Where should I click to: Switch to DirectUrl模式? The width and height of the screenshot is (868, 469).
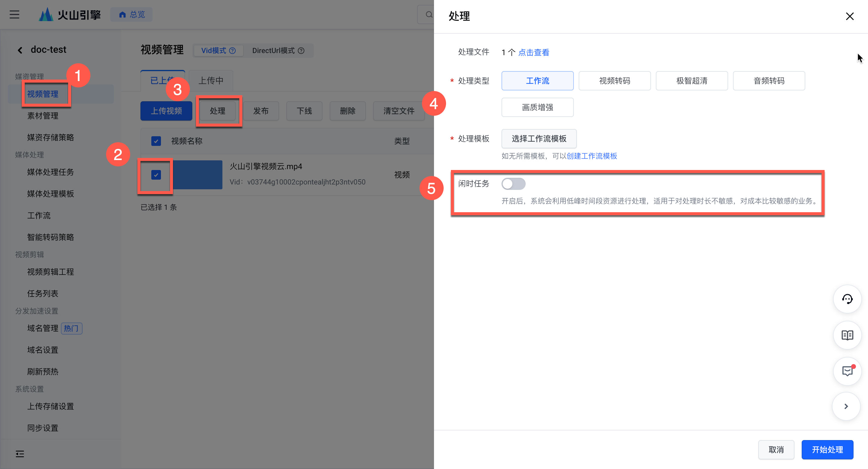click(x=278, y=51)
